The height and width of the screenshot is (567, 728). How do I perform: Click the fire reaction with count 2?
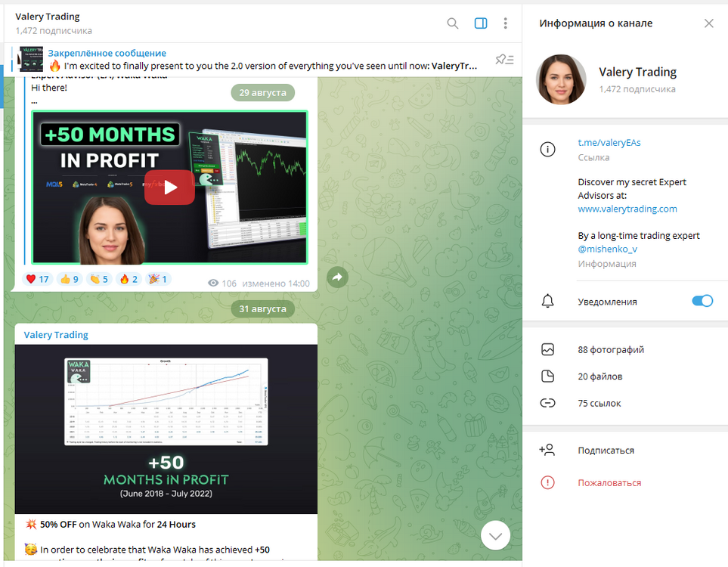pyautogui.click(x=129, y=279)
